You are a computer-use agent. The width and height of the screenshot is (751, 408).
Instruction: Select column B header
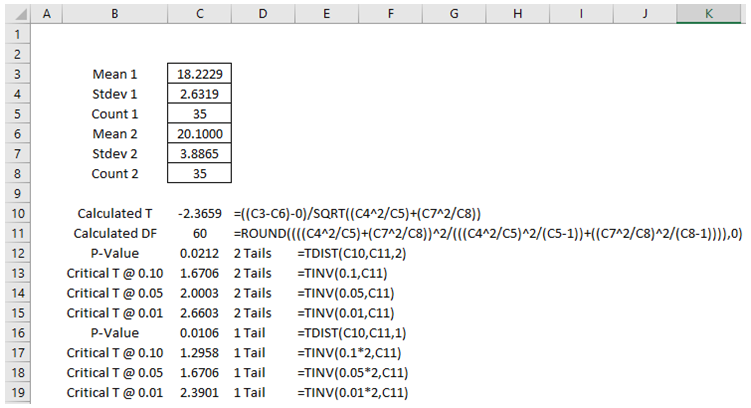[x=115, y=14]
